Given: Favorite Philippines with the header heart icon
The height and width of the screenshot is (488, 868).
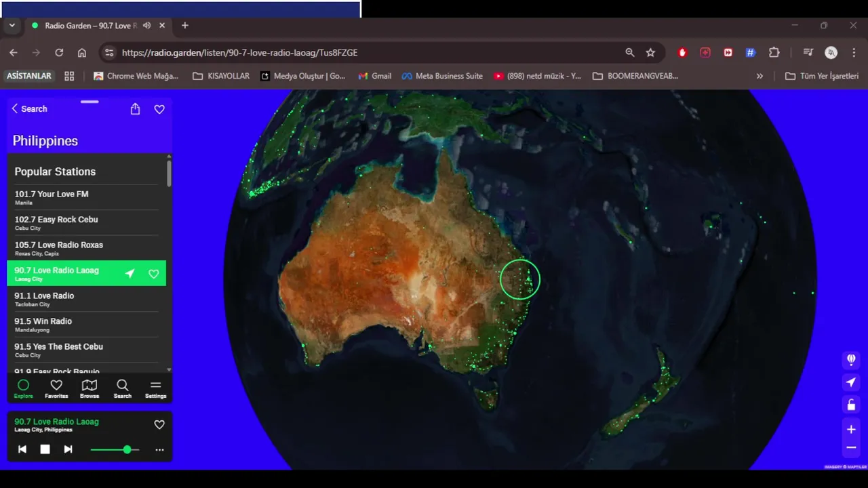Looking at the screenshot, I should pos(159,109).
